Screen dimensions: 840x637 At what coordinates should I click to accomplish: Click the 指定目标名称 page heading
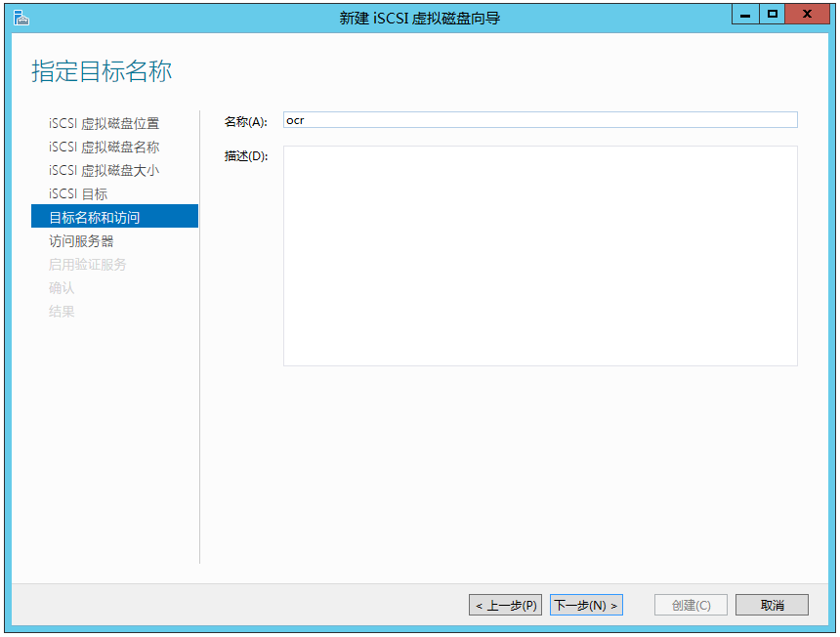point(102,71)
